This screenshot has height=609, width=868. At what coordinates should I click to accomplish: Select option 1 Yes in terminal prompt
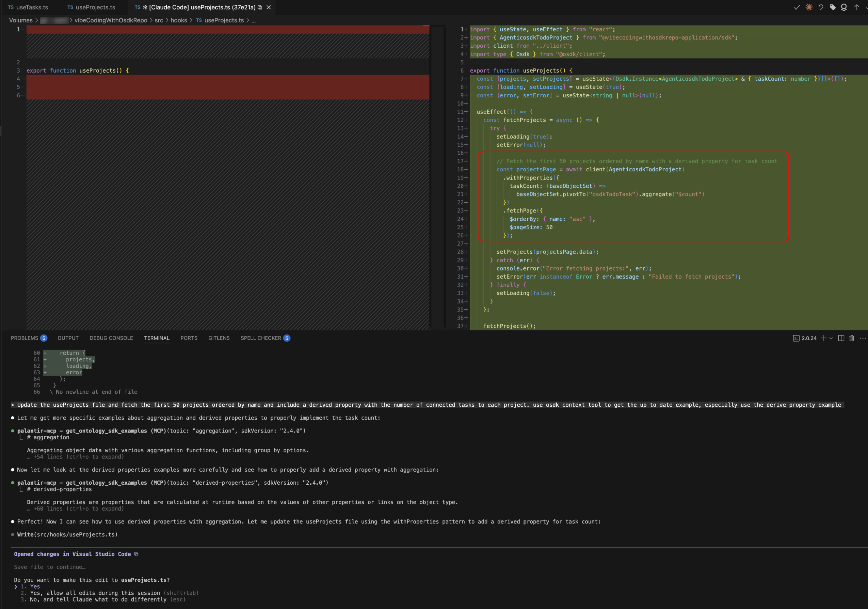coord(35,587)
